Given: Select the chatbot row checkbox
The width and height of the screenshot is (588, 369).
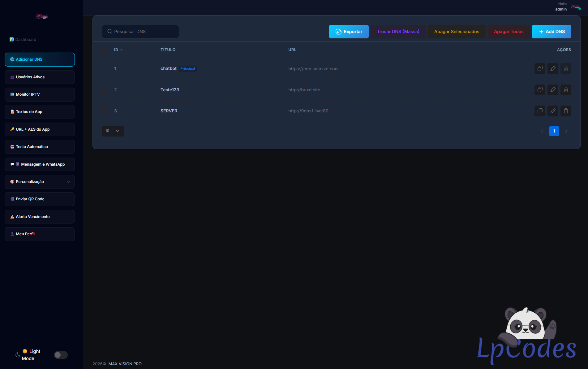Looking at the screenshot, I should coord(105,69).
